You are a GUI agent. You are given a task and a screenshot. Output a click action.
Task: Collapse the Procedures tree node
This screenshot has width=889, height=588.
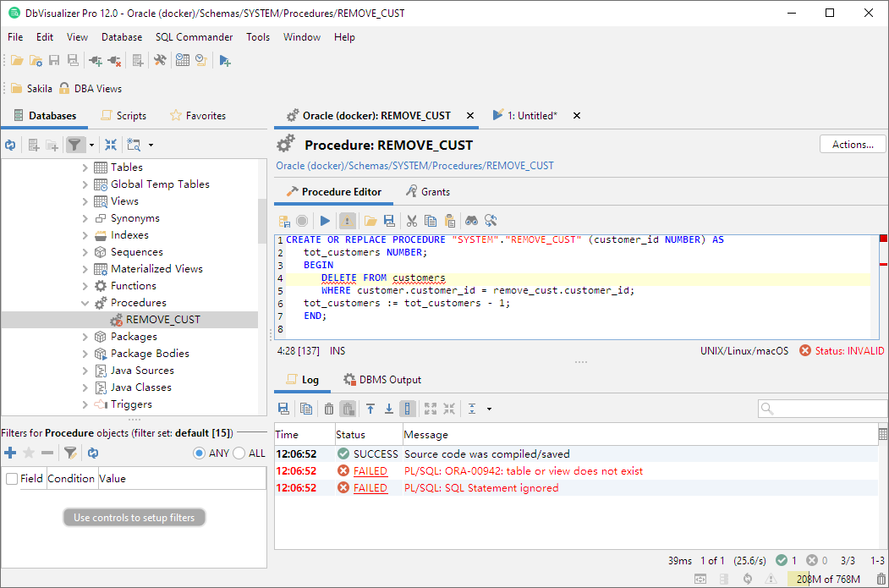point(85,303)
